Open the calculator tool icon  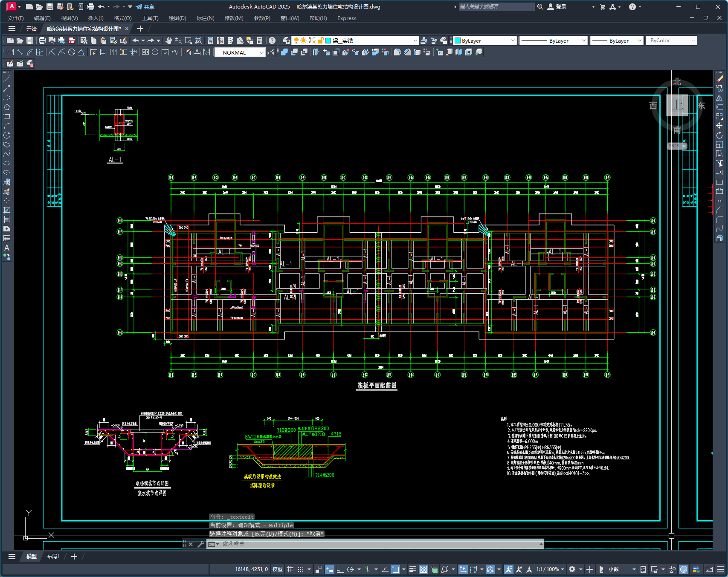260,40
